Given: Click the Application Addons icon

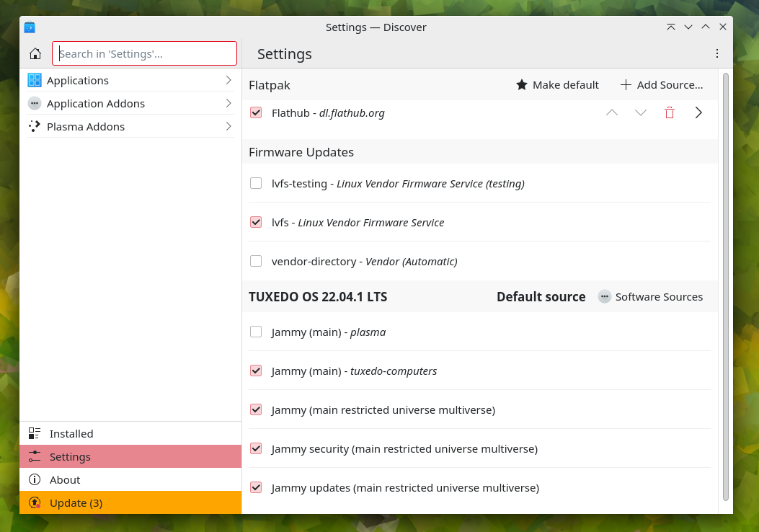Looking at the screenshot, I should coord(34,103).
